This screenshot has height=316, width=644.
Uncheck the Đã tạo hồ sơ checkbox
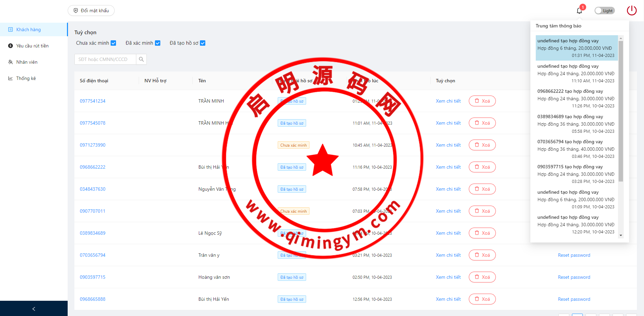tap(203, 43)
